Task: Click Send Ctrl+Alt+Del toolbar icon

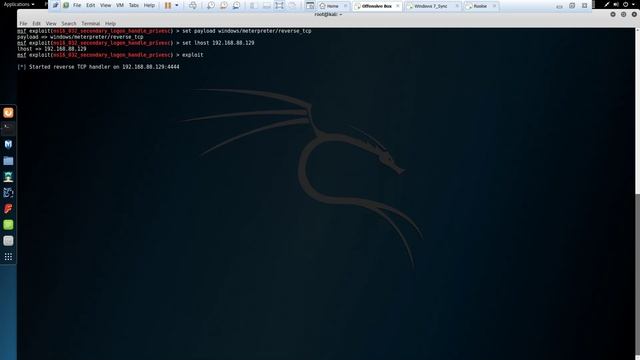Action: click(193, 5)
